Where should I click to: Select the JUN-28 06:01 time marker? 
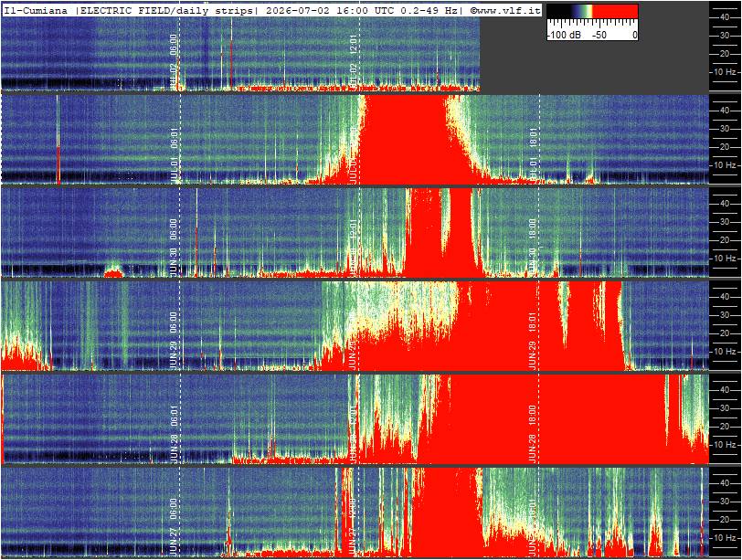174,434
